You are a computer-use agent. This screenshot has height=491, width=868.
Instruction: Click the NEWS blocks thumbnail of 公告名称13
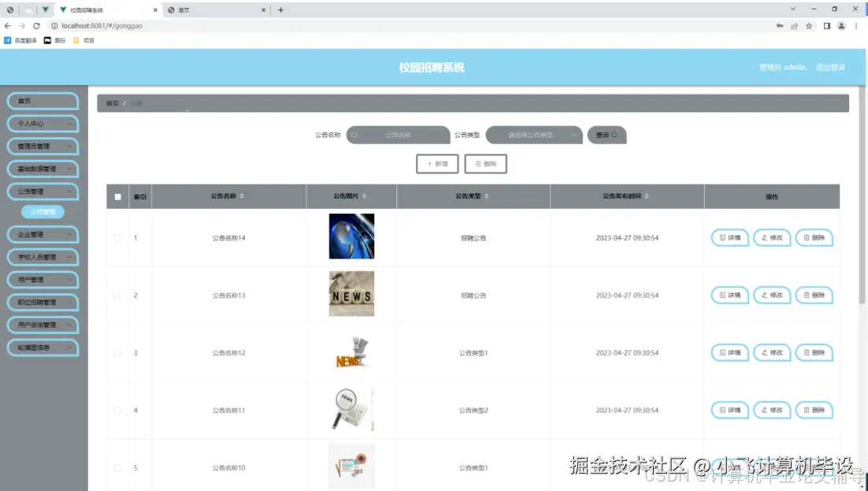(351, 294)
